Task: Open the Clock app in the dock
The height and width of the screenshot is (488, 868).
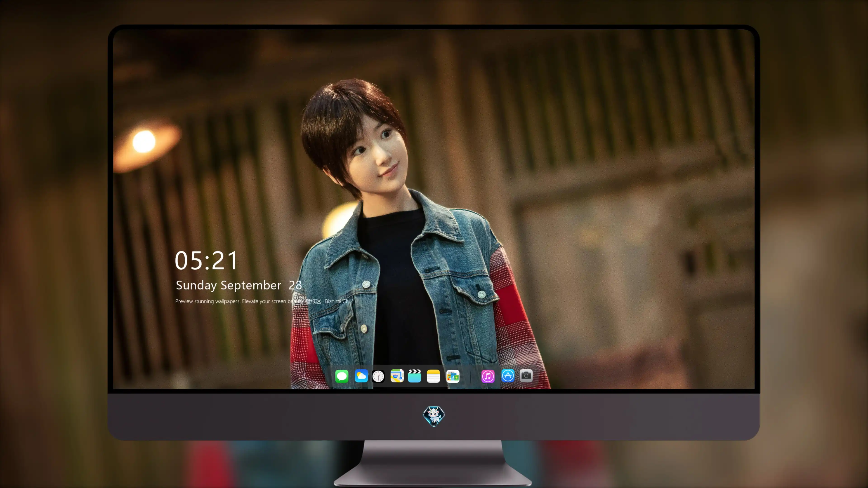Action: pos(378,376)
